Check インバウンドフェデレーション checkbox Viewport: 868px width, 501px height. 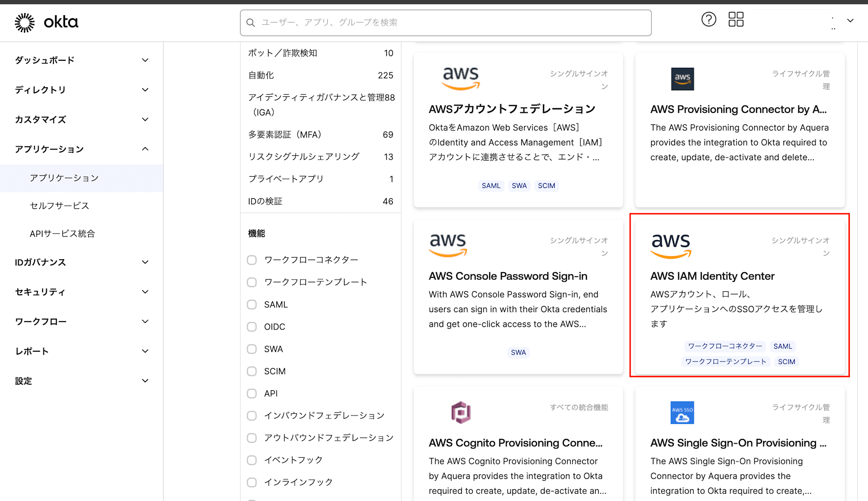coord(252,415)
